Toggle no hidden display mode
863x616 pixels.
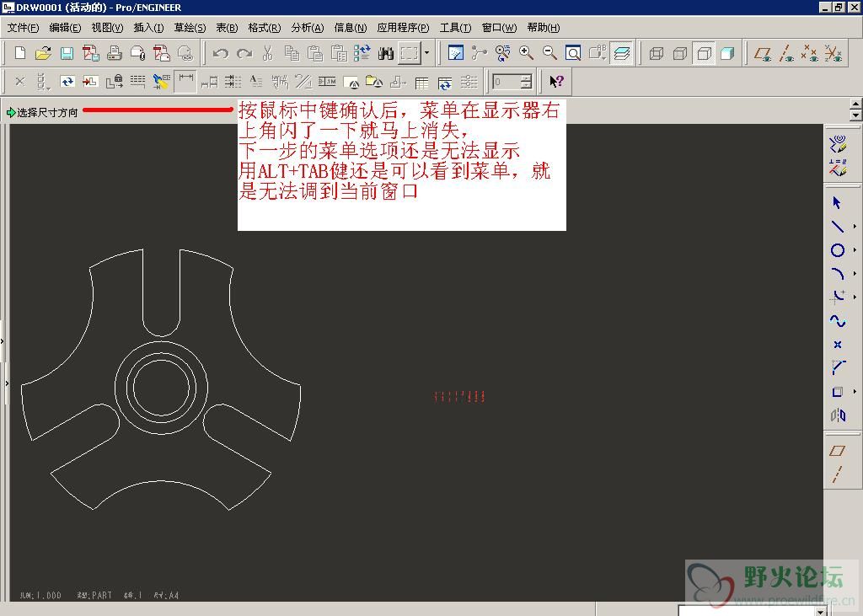tap(704, 53)
